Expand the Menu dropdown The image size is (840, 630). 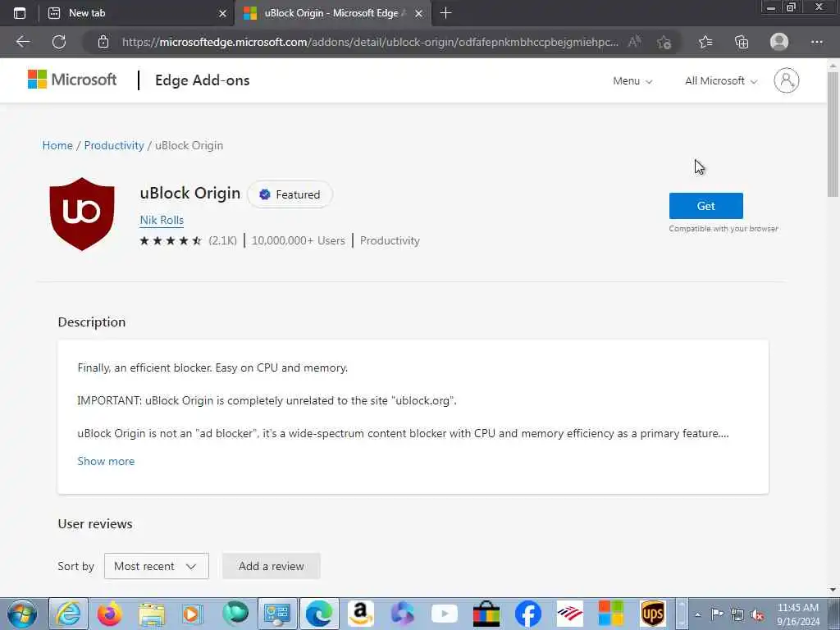(632, 81)
